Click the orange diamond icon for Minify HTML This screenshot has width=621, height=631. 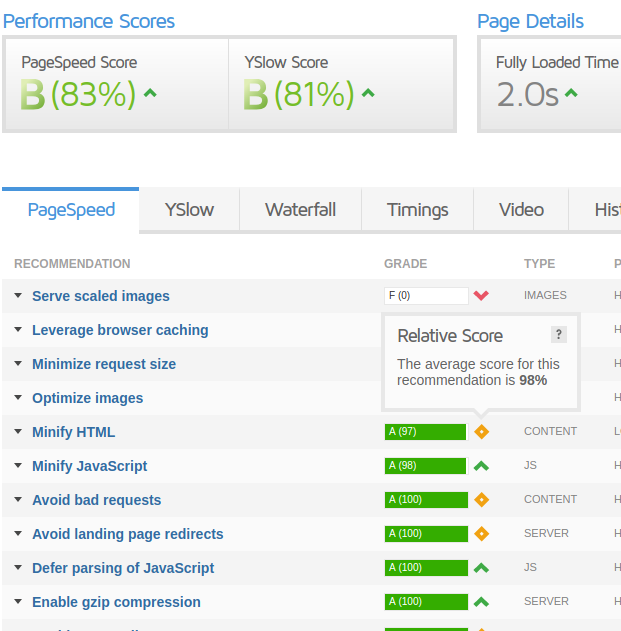[481, 432]
